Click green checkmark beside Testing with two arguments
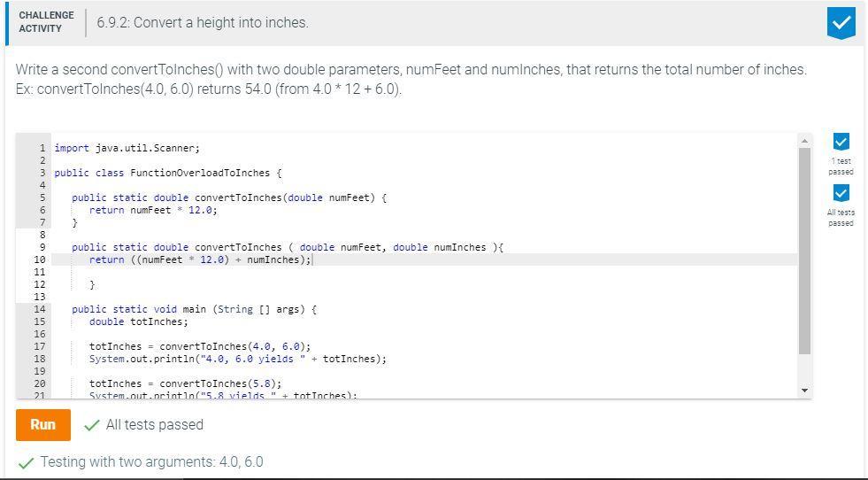868x480 pixels. point(26,462)
